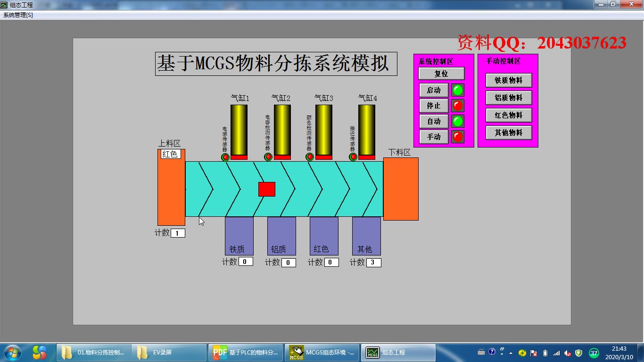Screen dimensions: 644x362
Task: Open 基于PLC的物料分 PDF on taskbar
Action: tap(246, 352)
